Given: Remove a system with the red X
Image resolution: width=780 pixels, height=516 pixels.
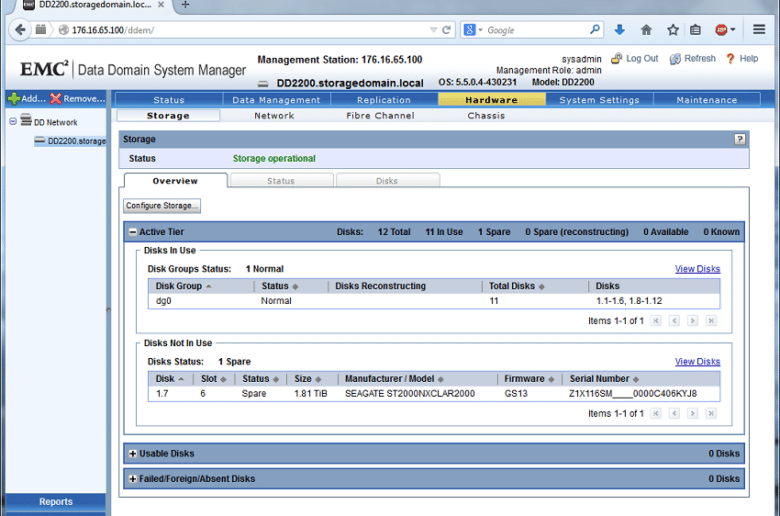Looking at the screenshot, I should point(78,99).
